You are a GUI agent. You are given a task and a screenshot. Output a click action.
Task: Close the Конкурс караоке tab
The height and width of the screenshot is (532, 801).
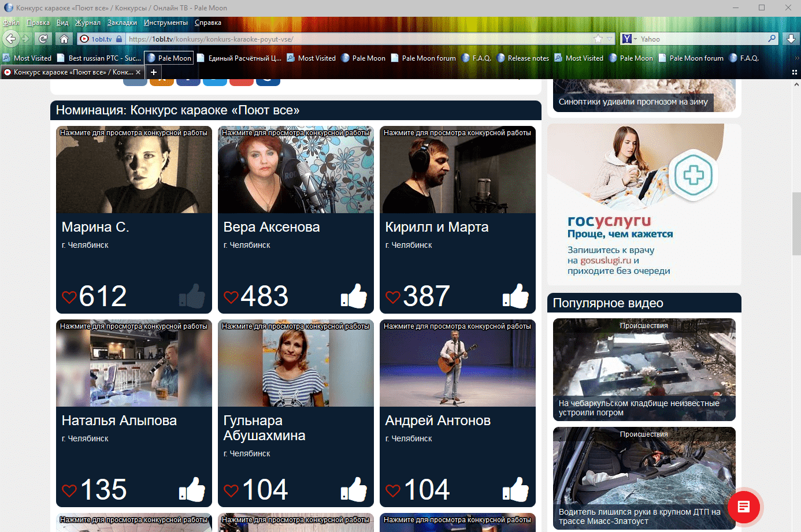[x=138, y=72]
